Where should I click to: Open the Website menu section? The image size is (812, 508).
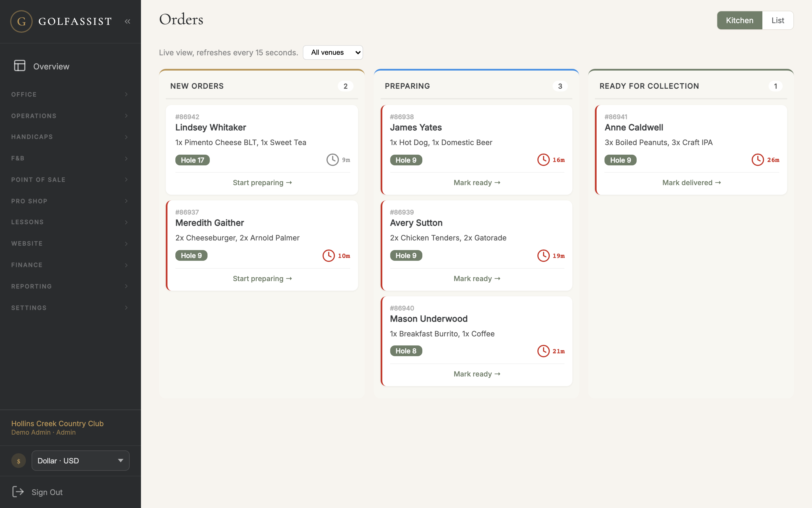point(70,244)
